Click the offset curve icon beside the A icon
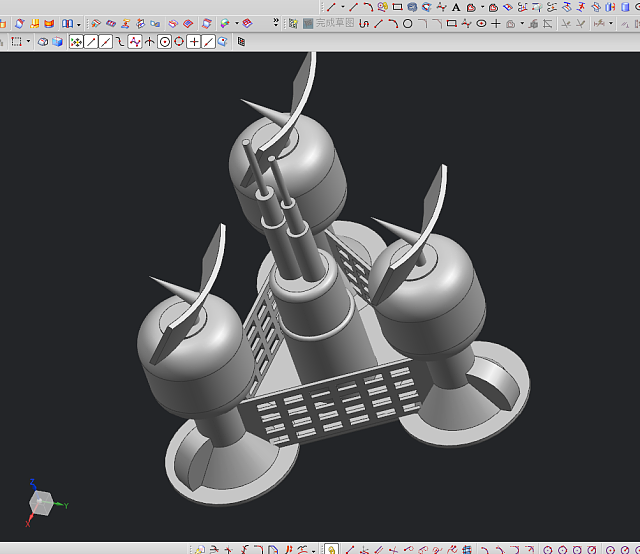Screen dimensions: 640x554 coord(471,7)
